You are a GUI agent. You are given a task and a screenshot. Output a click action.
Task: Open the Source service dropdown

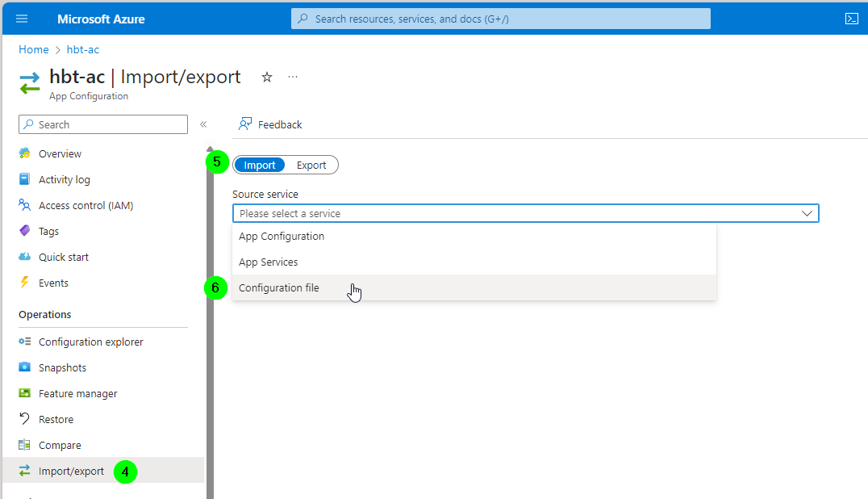pos(525,213)
